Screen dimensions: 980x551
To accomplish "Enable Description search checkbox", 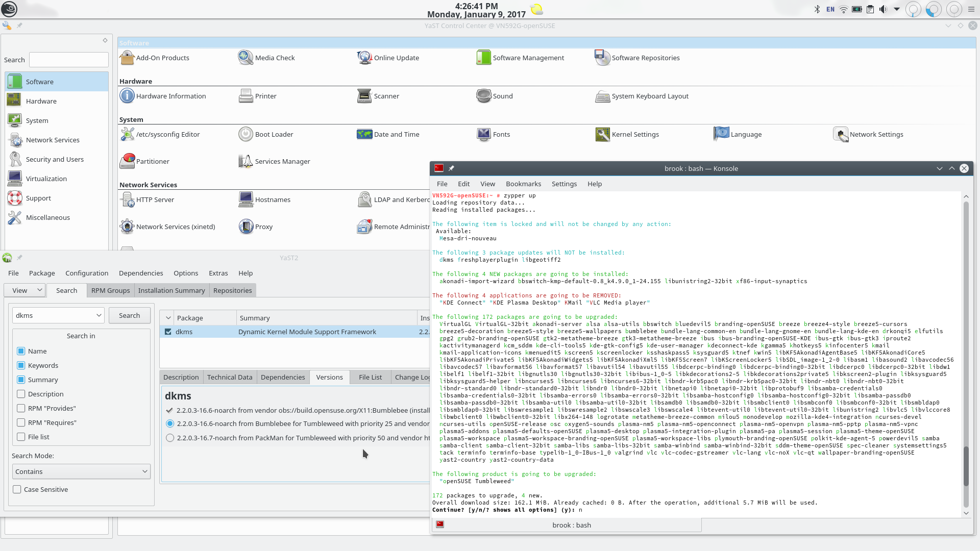I will coord(21,394).
